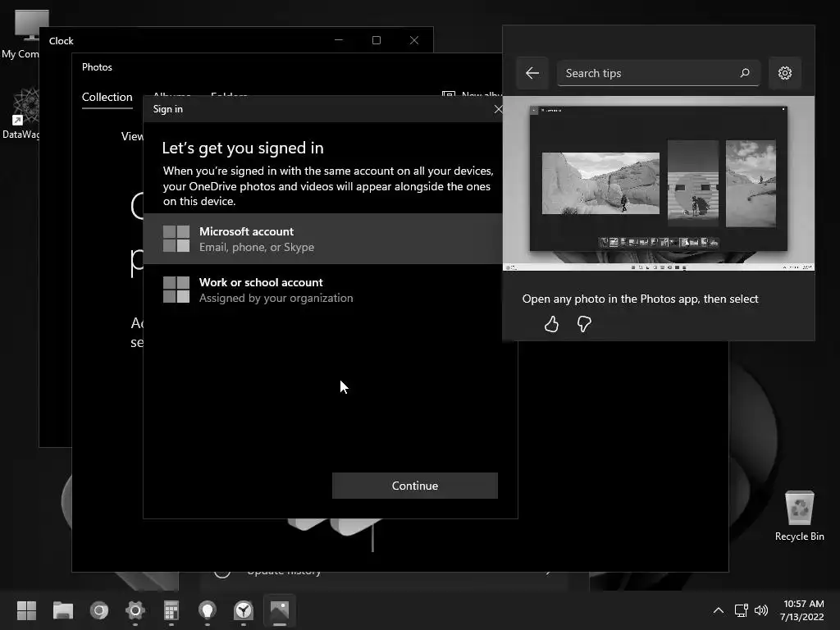Click Photos app icon on taskbar
The width and height of the screenshot is (840, 630).
[x=280, y=610]
